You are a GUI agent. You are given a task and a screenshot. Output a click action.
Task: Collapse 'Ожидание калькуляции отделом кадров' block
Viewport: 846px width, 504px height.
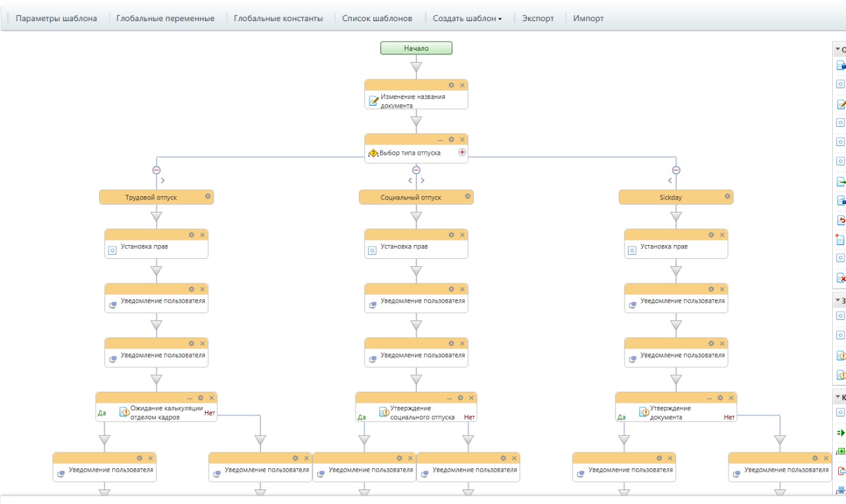tap(190, 398)
